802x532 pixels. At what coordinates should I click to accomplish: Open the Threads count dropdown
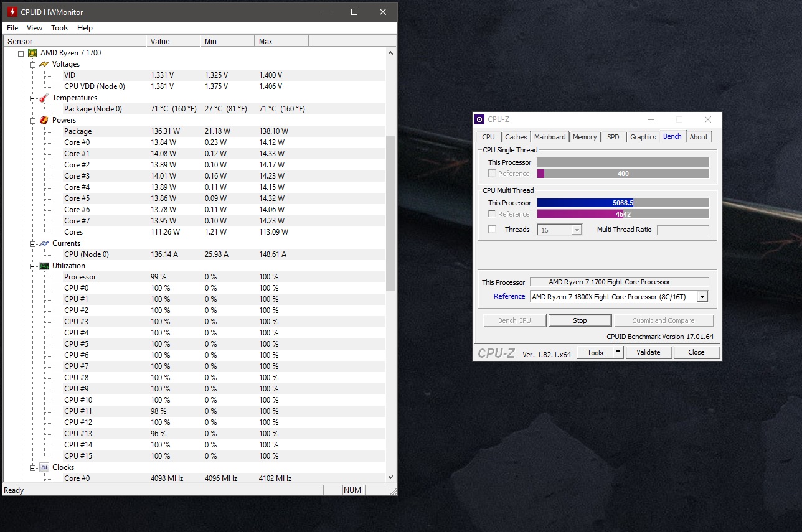pyautogui.click(x=577, y=230)
